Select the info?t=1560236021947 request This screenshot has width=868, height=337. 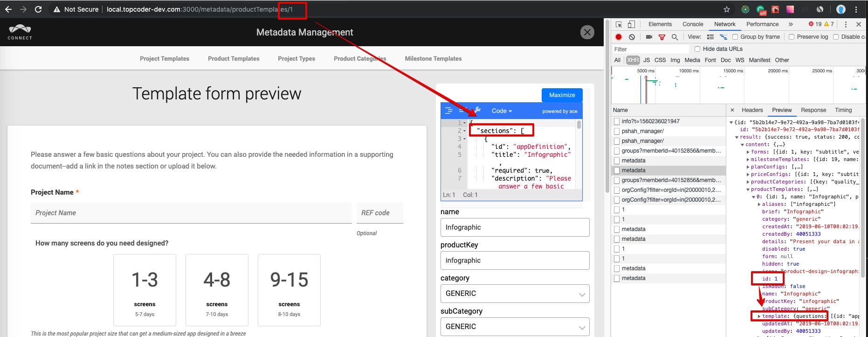tap(668, 121)
